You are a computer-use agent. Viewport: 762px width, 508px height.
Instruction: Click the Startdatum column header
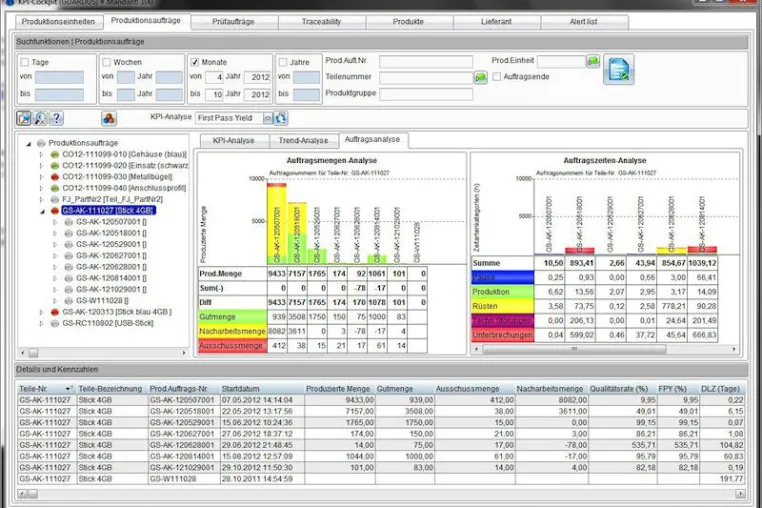tap(261, 389)
